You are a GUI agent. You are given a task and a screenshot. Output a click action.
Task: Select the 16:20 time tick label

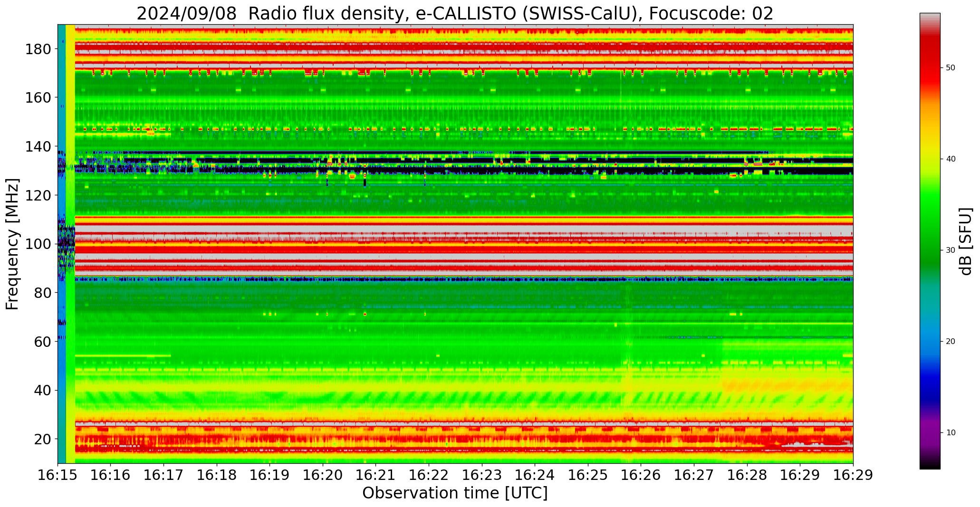[x=323, y=475]
